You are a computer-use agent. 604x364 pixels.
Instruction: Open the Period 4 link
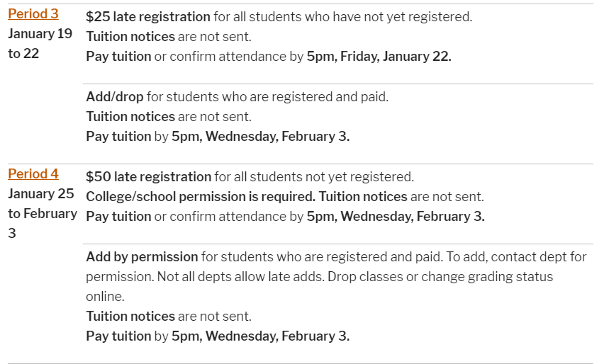pyautogui.click(x=33, y=174)
